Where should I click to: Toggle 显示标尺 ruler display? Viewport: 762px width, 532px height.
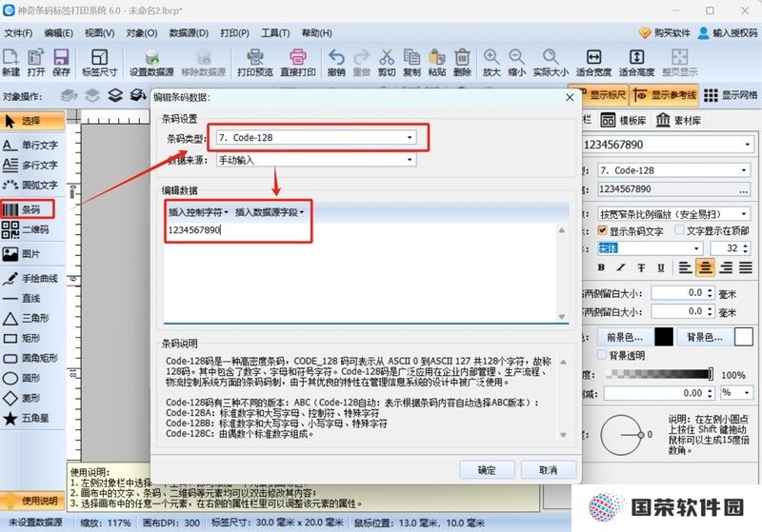click(600, 94)
